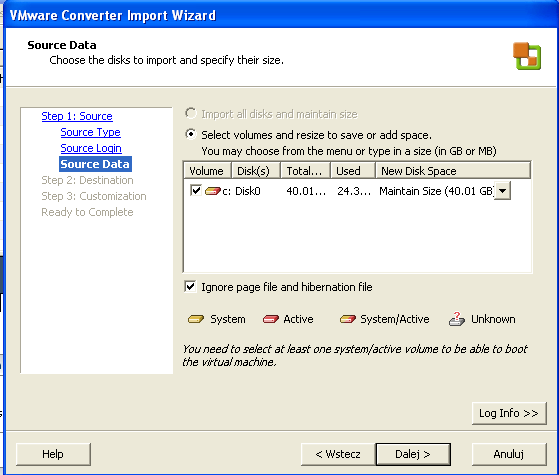This screenshot has height=475, width=559.
Task: Click the Unknown legend disk icon
Action: [x=457, y=319]
